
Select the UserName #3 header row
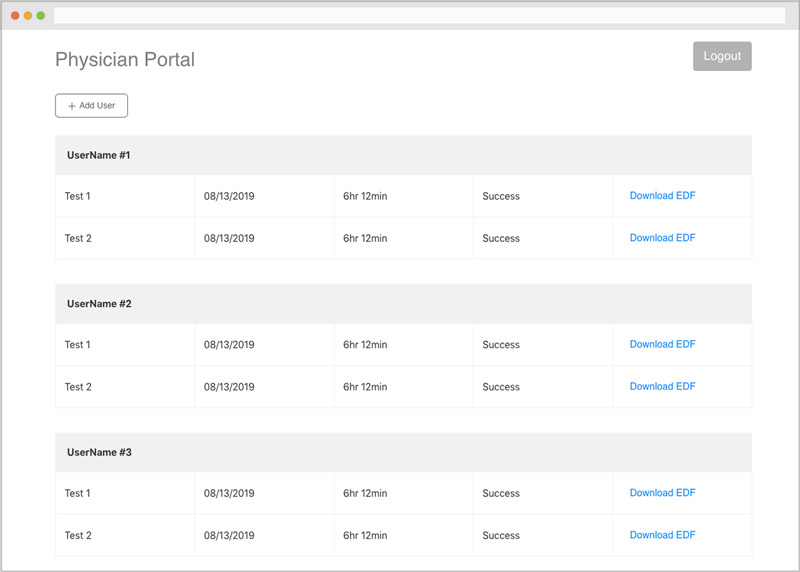[x=99, y=453]
